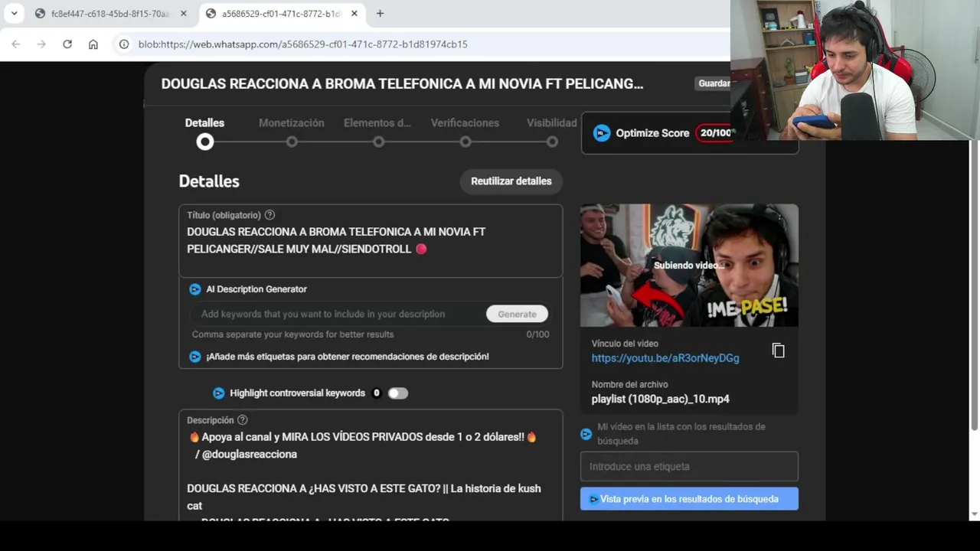Open help icon next to Descripción
980x551 pixels.
243,420
